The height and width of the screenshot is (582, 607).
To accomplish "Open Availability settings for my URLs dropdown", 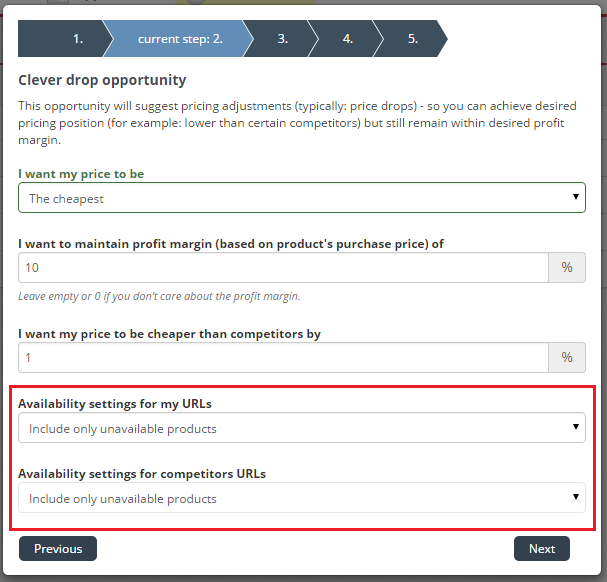I will (x=302, y=428).
